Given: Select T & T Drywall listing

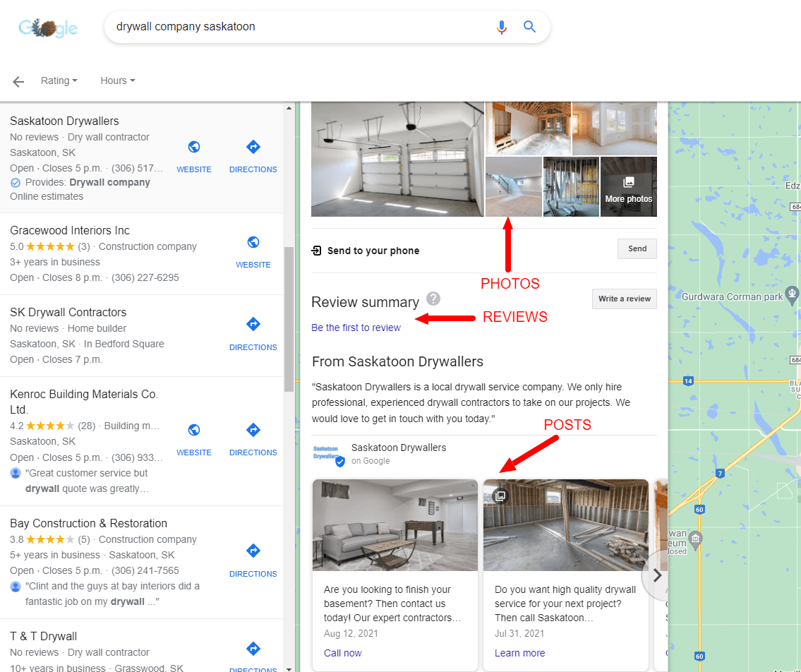Looking at the screenshot, I should point(44,636).
